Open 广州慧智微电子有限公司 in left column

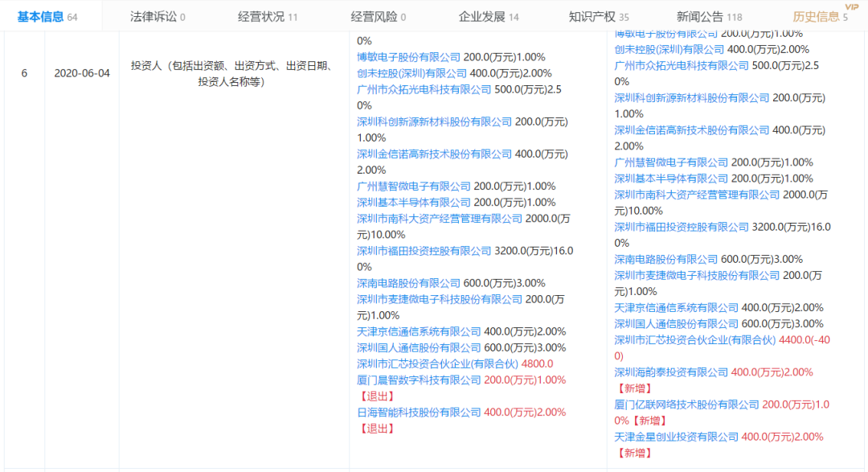coord(414,186)
